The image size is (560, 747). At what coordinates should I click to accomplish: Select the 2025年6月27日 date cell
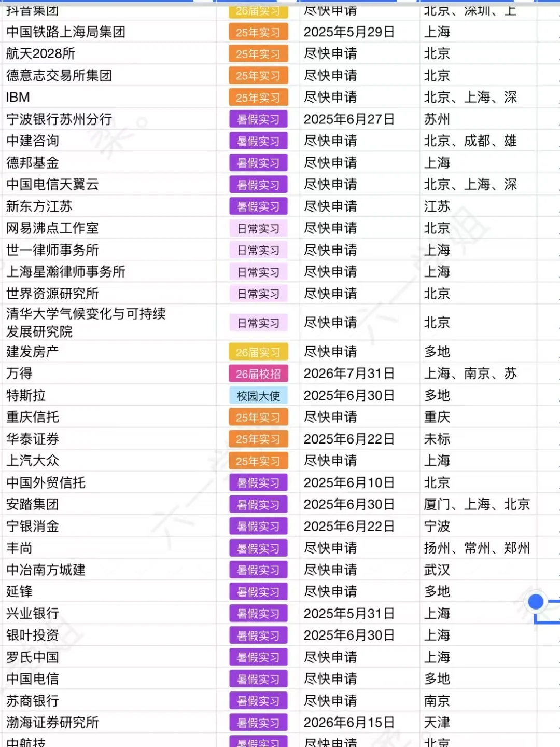click(359, 119)
